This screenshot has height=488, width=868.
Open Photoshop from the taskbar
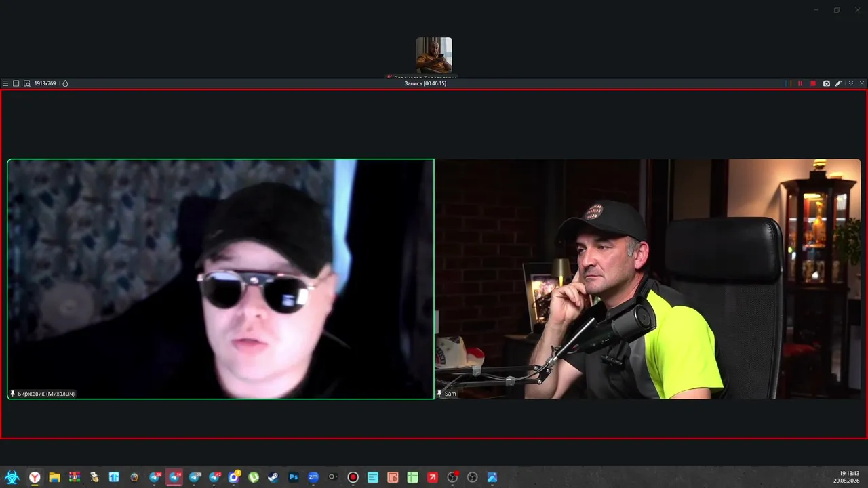(x=294, y=477)
